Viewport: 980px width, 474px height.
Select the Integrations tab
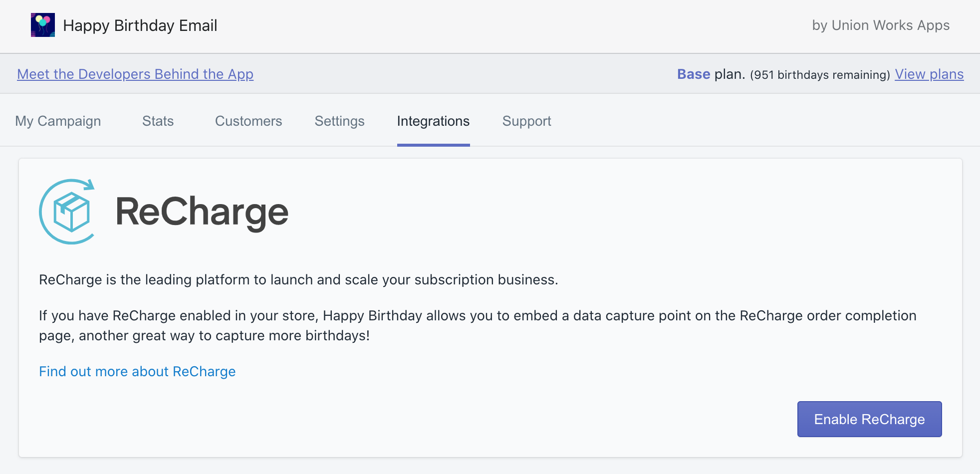pos(433,121)
